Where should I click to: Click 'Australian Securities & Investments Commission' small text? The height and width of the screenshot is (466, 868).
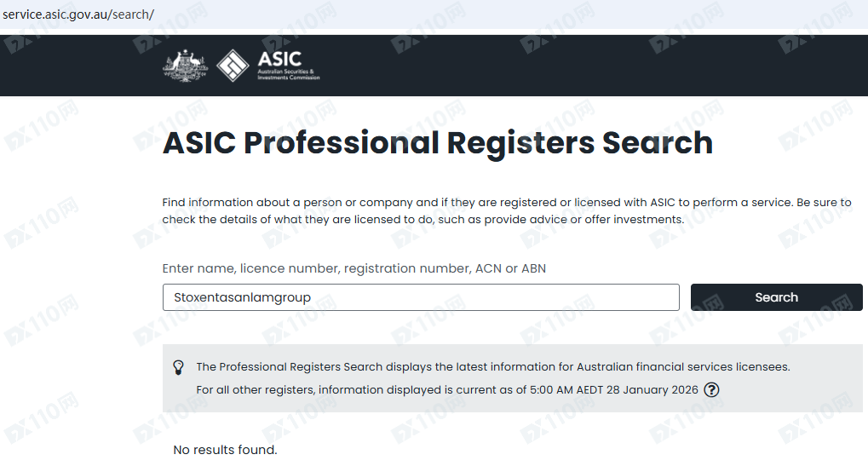[x=288, y=76]
